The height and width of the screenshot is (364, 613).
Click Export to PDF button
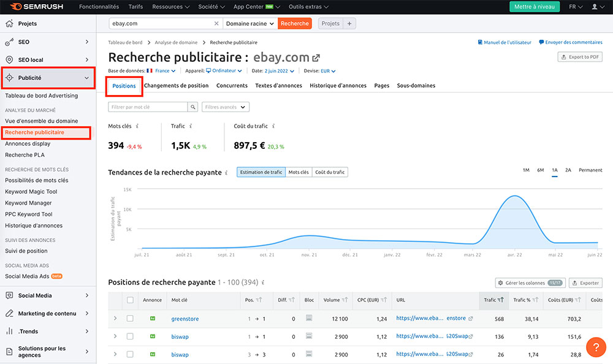pyautogui.click(x=580, y=57)
